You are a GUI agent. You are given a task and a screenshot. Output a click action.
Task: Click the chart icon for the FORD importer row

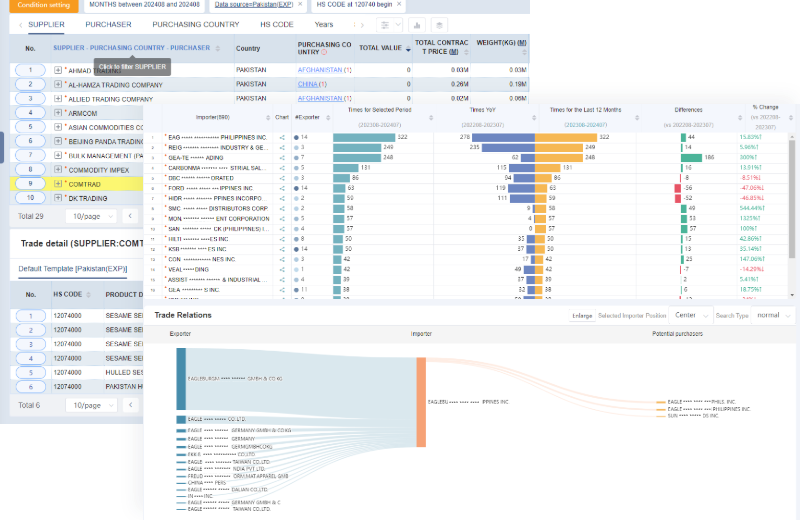click(x=283, y=188)
